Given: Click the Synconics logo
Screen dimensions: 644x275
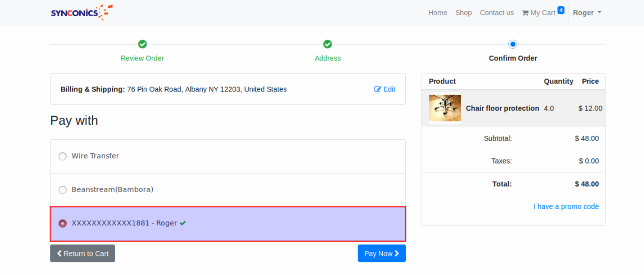Looking at the screenshot, I should coord(82,13).
